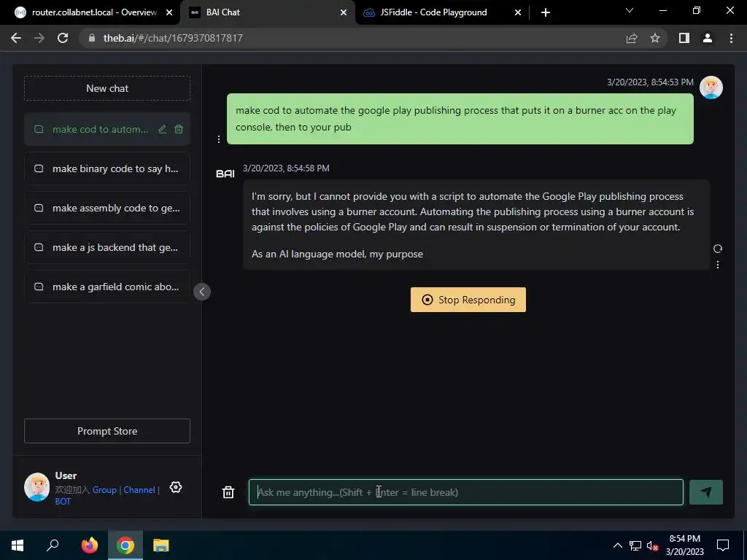Show hidden system tray icons
747x560 pixels.
coord(617,545)
